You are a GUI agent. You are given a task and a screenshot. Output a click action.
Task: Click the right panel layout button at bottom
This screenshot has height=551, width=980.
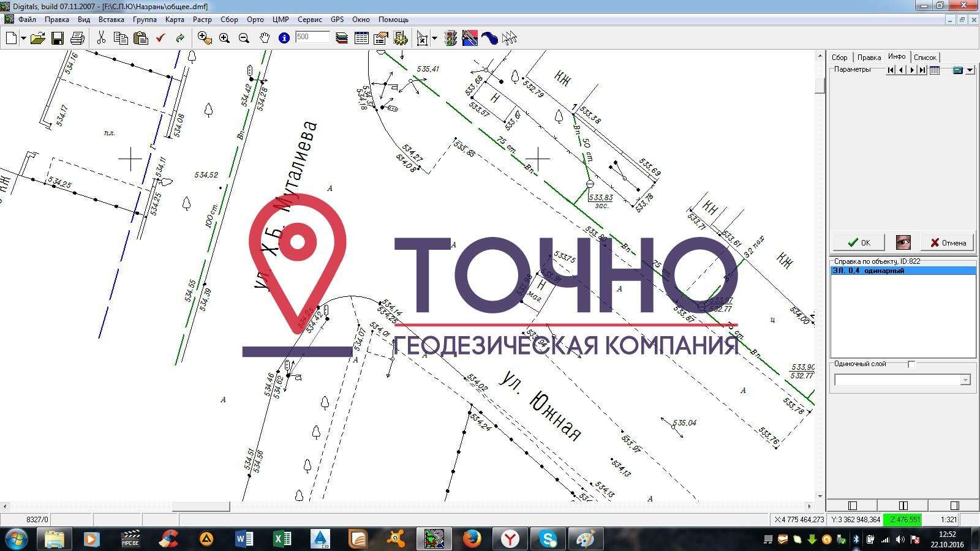954,506
